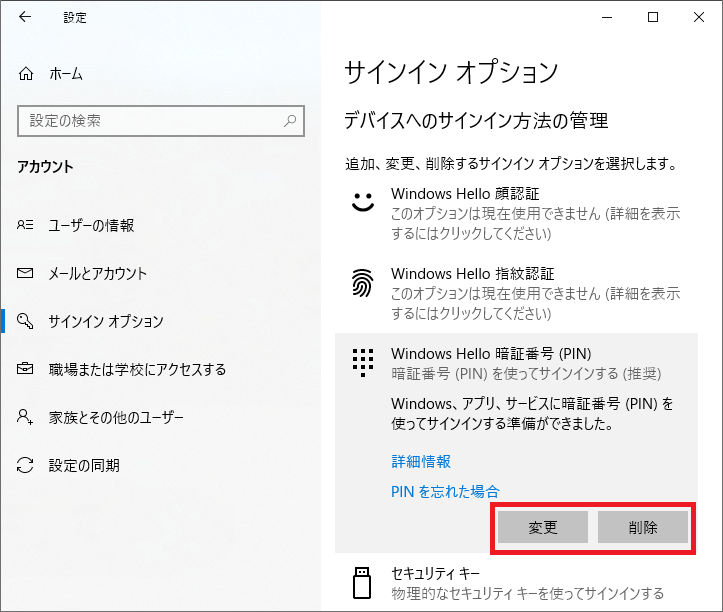Open ホーム in the sidebar
This screenshot has width=723, height=612.
coord(160,73)
